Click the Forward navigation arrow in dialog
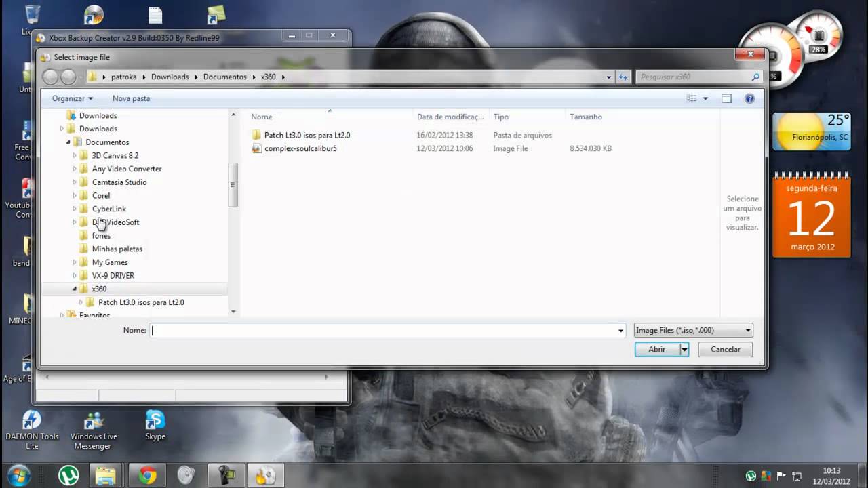868x488 pixels. [x=68, y=77]
